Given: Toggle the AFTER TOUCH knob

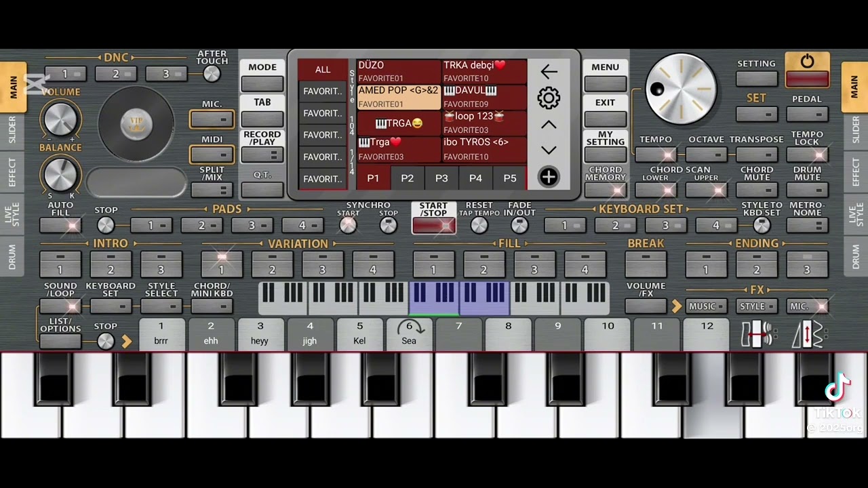Looking at the screenshot, I should click(x=212, y=74).
